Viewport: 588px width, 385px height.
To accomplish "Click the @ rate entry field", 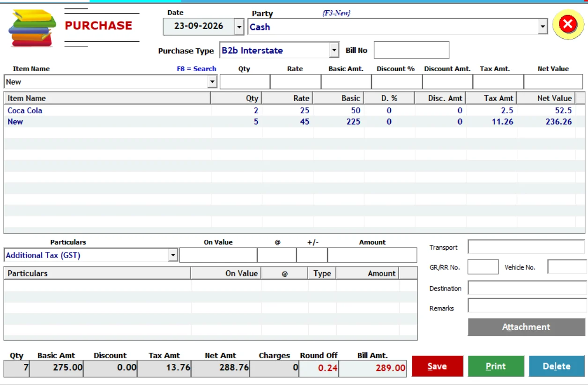I will tap(276, 255).
